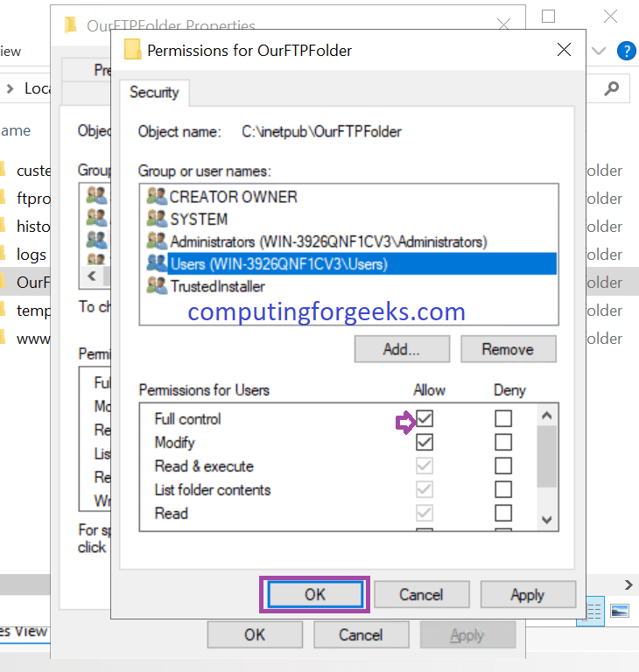Maximize the File Explorer window
Viewport: 639px width, 672px height.
click(549, 17)
